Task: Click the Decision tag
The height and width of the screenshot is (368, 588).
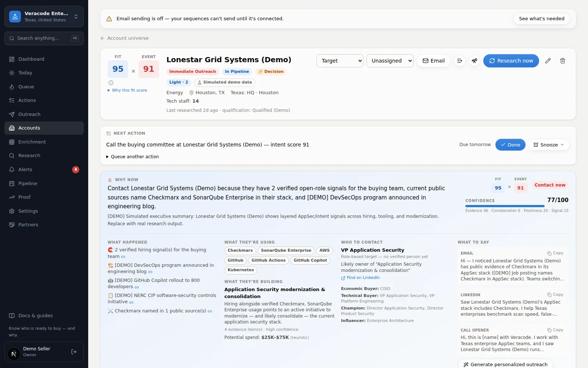Action: (x=271, y=72)
